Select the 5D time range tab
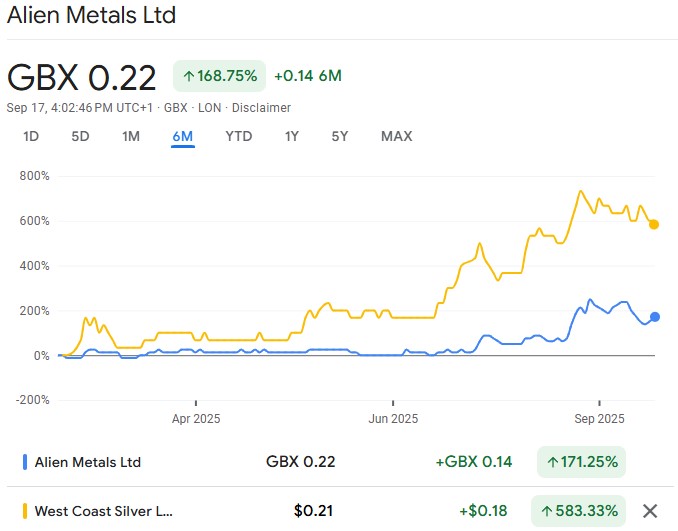This screenshot has width=678, height=531. coord(80,137)
